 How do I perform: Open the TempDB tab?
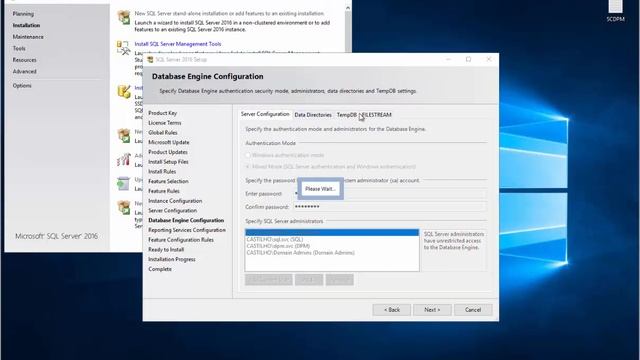click(x=347, y=115)
